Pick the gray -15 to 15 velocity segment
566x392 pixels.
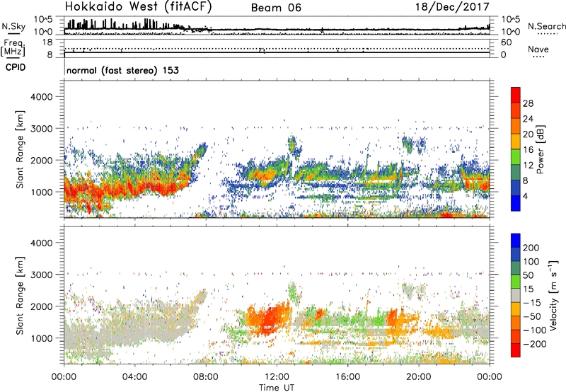tap(516, 295)
